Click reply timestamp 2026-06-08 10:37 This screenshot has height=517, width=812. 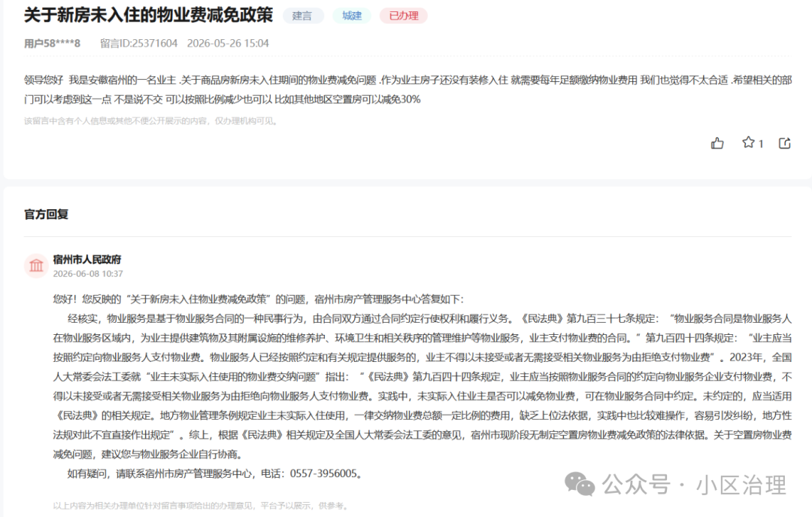click(88, 274)
